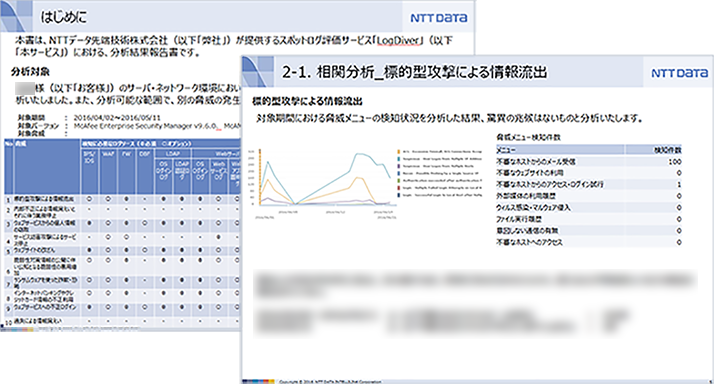The image size is (714, 384).
Task: Click the 検知件数 column header
Action: (668, 150)
